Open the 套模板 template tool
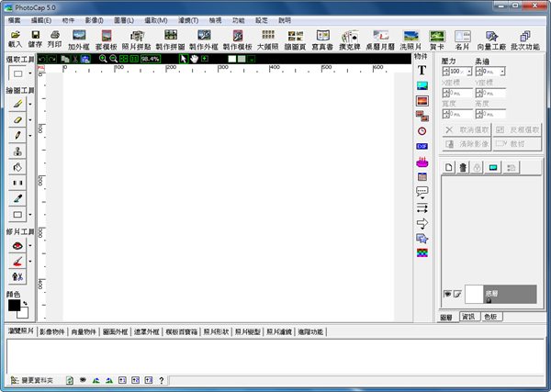The image size is (551, 392). tap(107, 39)
